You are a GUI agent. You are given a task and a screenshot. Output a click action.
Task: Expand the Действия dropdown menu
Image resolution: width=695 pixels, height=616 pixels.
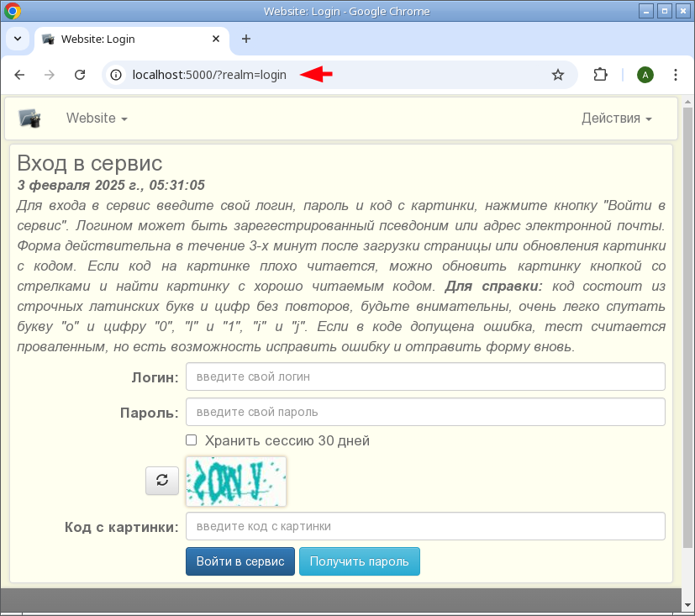(617, 118)
